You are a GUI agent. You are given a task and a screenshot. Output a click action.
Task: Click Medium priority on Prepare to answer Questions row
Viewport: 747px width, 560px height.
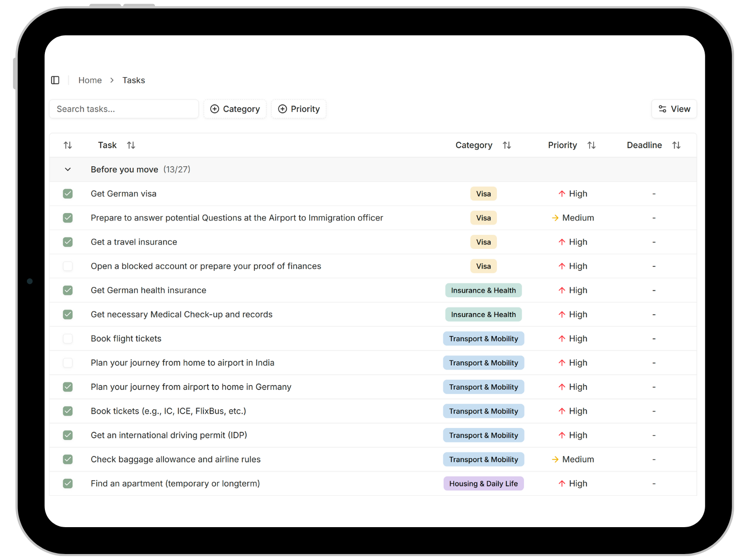pyautogui.click(x=573, y=218)
